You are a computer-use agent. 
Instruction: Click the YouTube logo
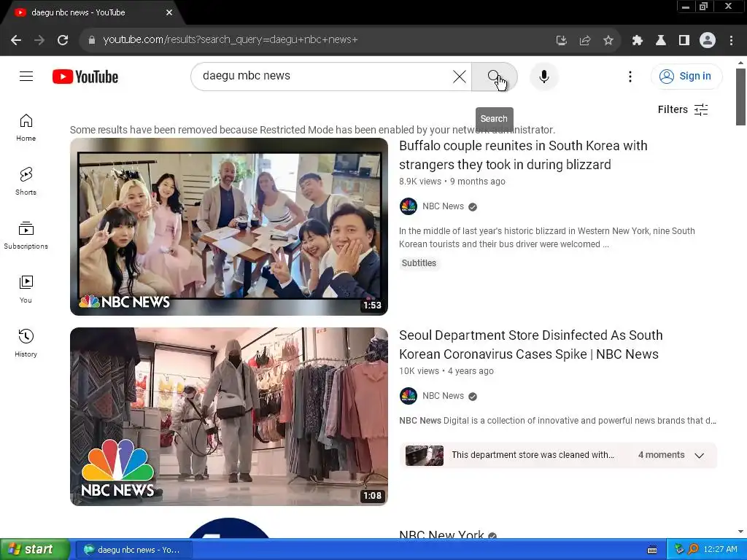point(85,77)
